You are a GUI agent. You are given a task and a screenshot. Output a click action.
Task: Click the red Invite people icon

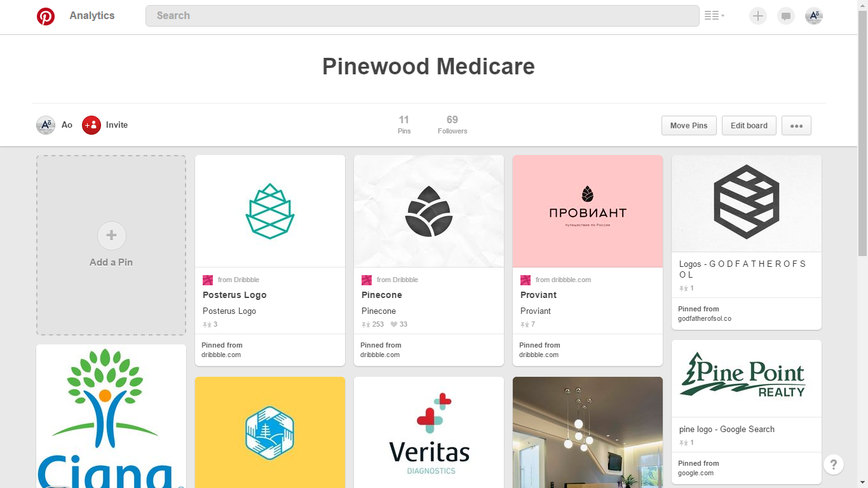(92, 125)
